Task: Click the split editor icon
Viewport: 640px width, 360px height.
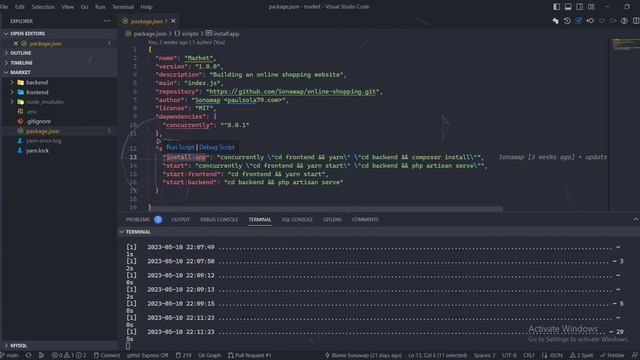Action: point(636,21)
